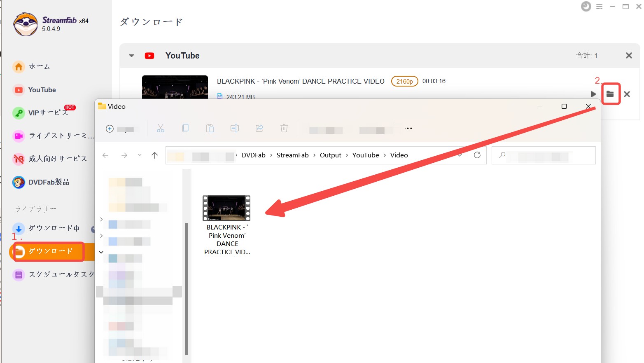Click the 2160p resolution badge

click(404, 81)
